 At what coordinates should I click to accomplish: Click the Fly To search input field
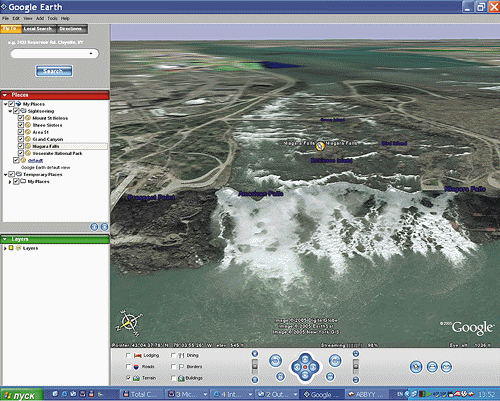pyautogui.click(x=55, y=53)
